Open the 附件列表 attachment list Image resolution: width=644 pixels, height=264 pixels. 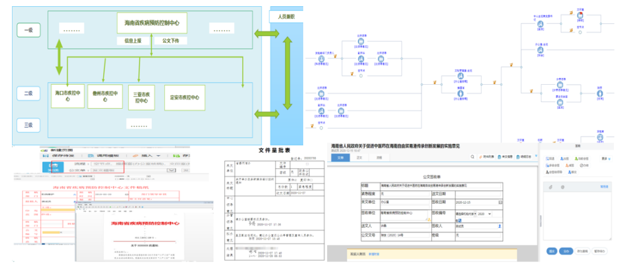pos(487,157)
